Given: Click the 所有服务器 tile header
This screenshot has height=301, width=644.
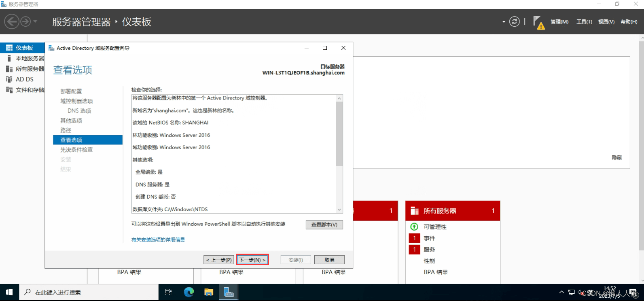Looking at the screenshot, I should point(453,211).
